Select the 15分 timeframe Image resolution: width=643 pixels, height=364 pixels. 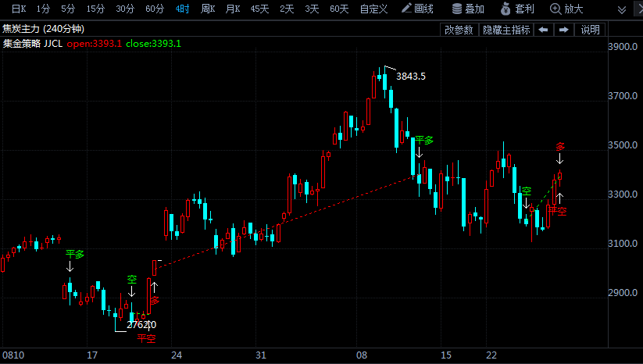[95, 9]
